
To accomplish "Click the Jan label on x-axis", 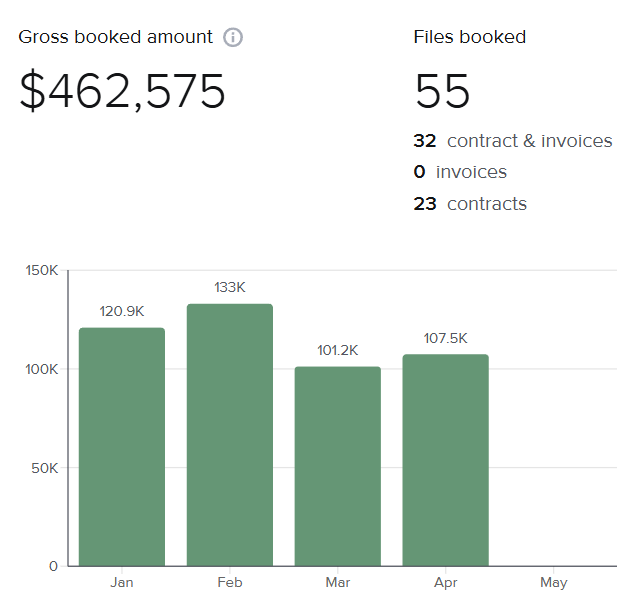I will click(122, 583).
